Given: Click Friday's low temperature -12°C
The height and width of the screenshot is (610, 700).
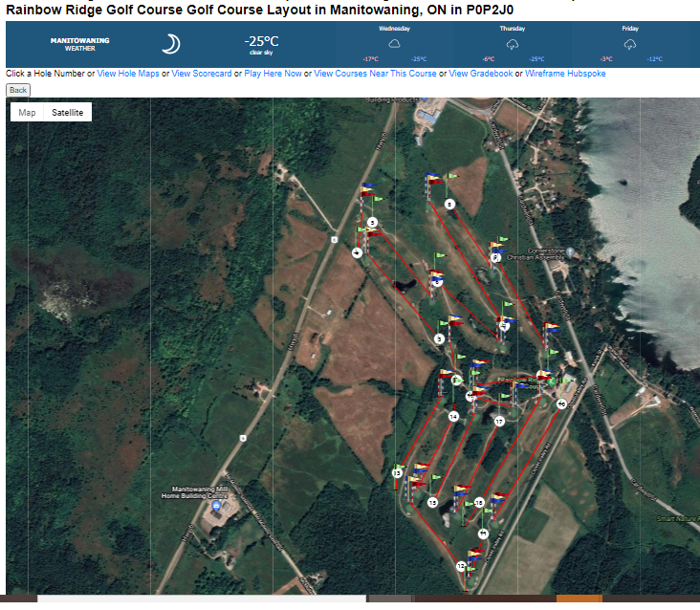Looking at the screenshot, I should coord(654,59).
